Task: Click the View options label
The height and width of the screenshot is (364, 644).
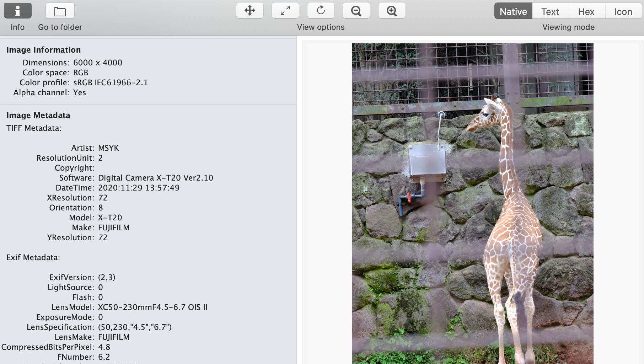Action: [x=321, y=27]
